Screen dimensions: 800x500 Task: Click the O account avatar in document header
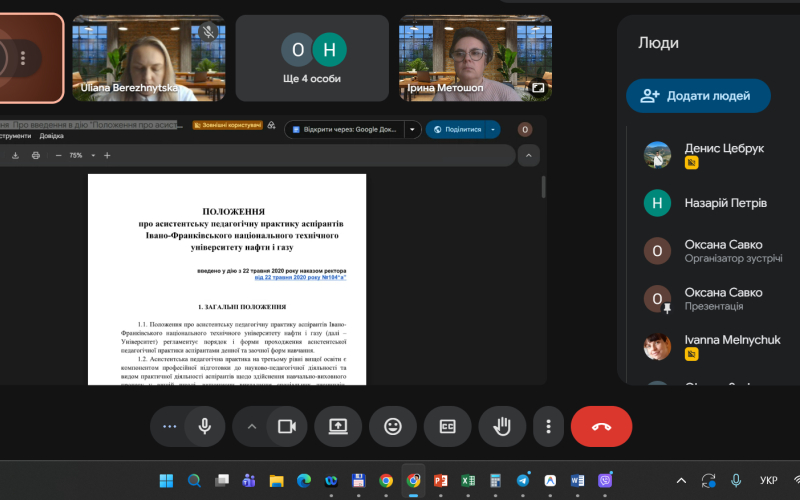525,130
